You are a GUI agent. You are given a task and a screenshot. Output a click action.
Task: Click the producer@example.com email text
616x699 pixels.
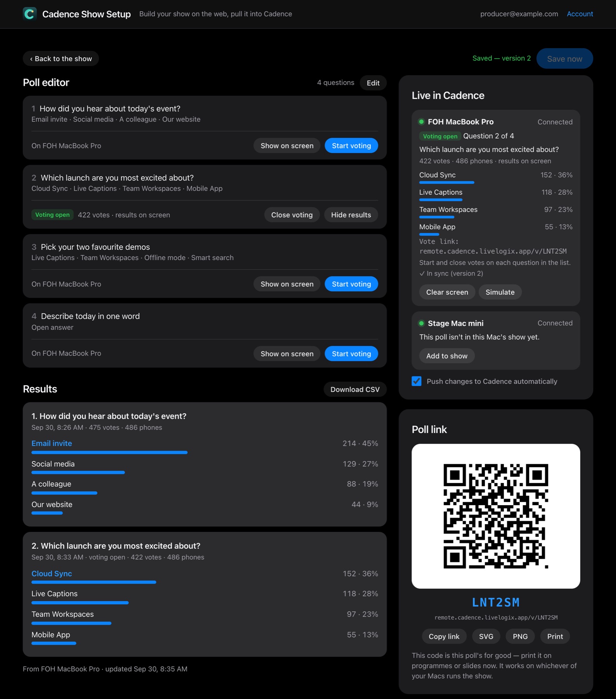tap(519, 14)
